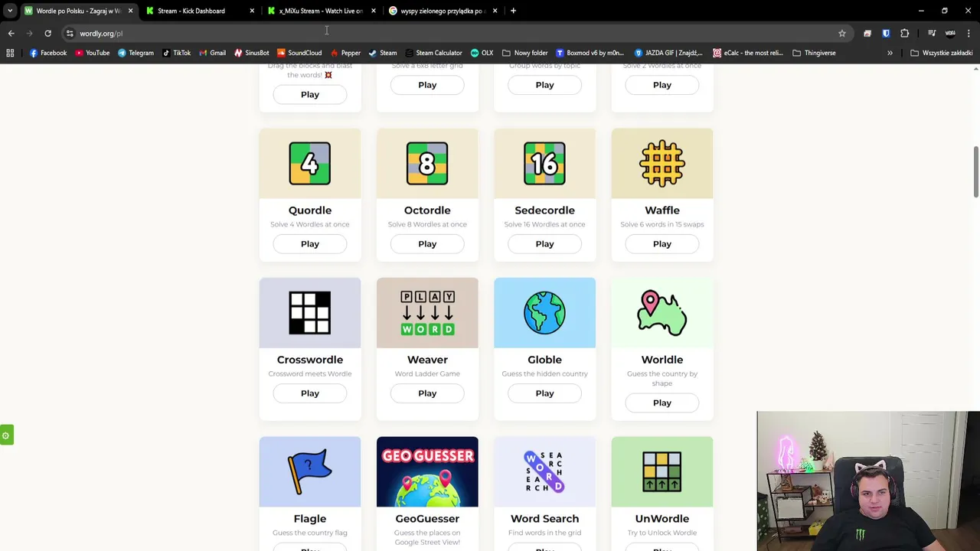The image size is (980, 551).
Task: Open the Bitwarden shield extension
Action: pos(886,33)
